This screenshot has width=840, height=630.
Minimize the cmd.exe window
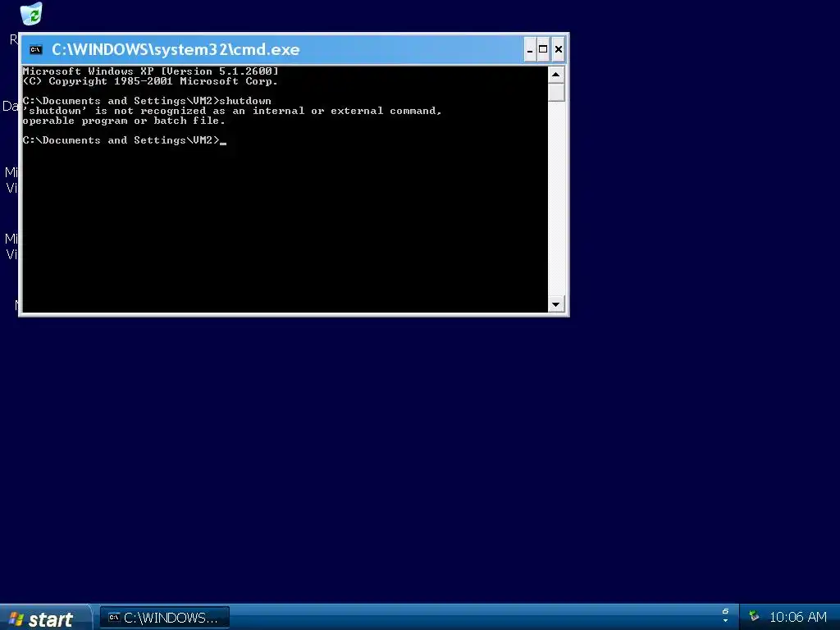(x=530, y=50)
